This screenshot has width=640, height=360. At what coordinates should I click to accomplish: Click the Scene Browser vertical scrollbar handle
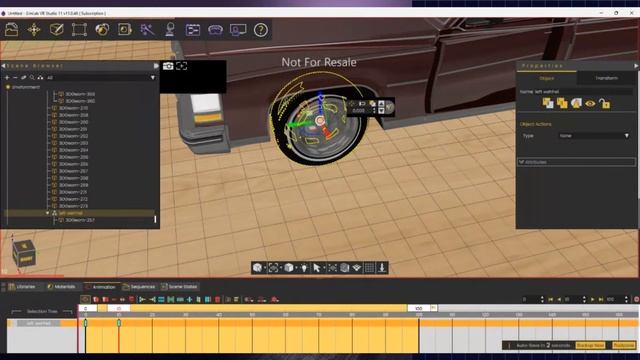click(x=155, y=219)
